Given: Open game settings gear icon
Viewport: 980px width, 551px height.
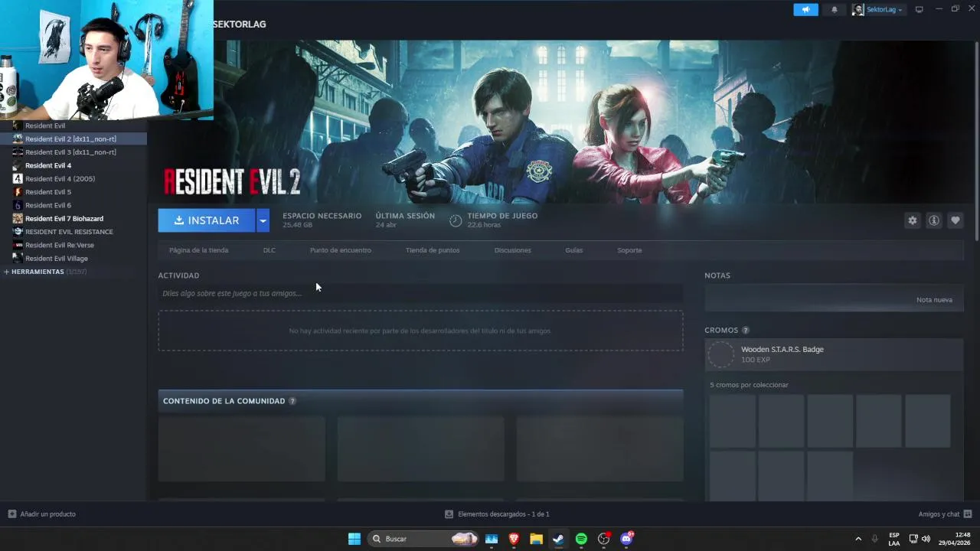Looking at the screenshot, I should click(913, 220).
